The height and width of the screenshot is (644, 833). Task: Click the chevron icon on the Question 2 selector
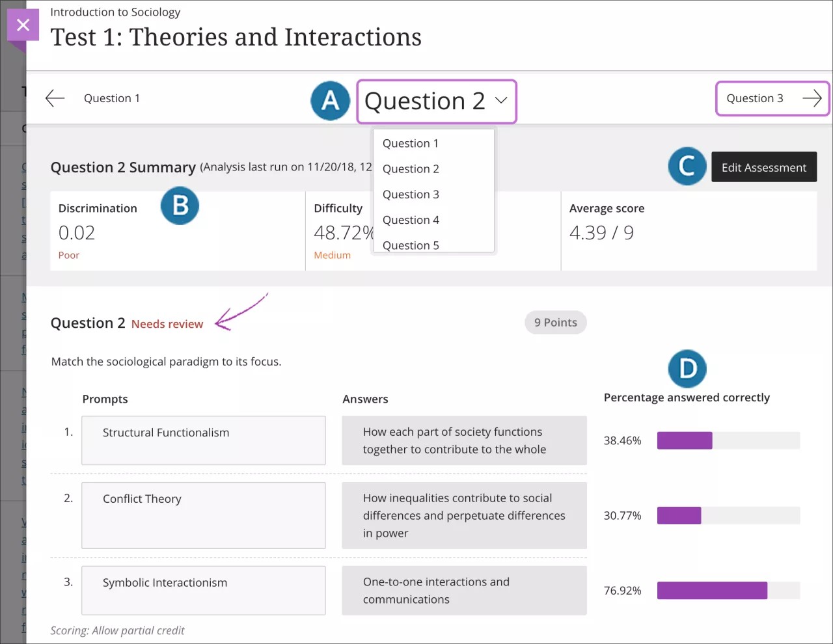pos(500,101)
